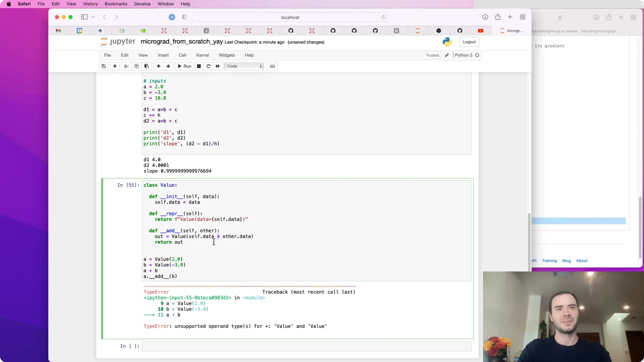The width and height of the screenshot is (644, 362).
Task: Interrupt the kernel with stop square icon
Action: click(199, 66)
